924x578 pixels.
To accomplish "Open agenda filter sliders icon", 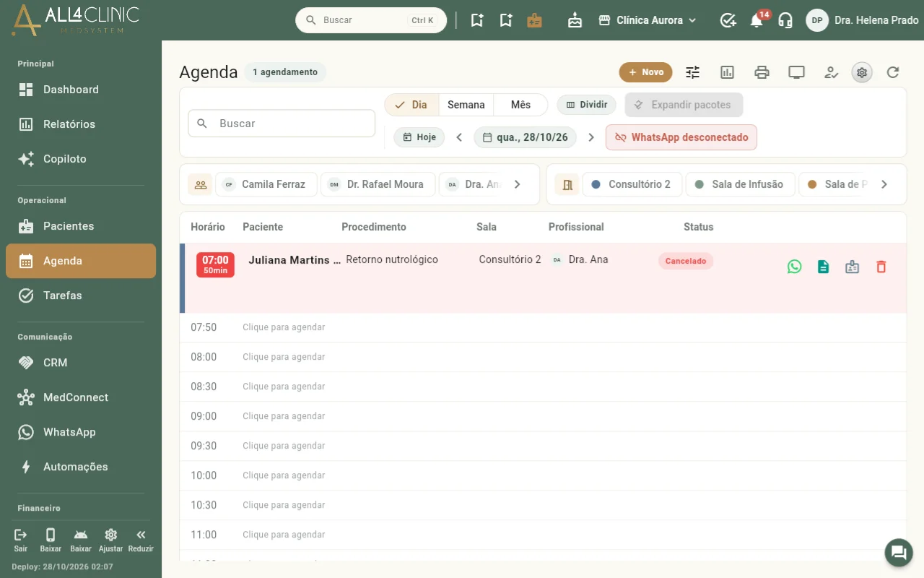I will 693,72.
